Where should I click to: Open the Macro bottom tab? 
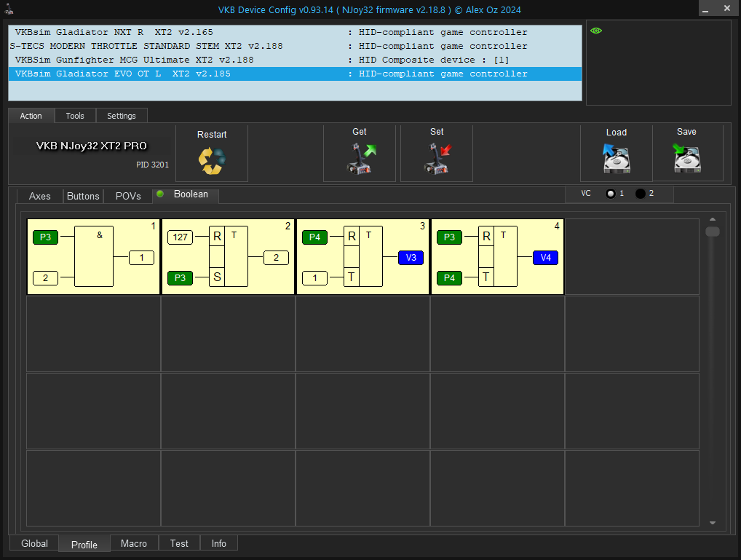point(134,543)
